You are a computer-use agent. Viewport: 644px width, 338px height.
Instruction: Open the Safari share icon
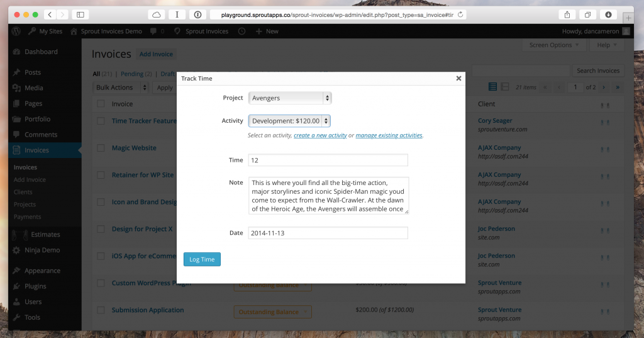click(x=567, y=15)
